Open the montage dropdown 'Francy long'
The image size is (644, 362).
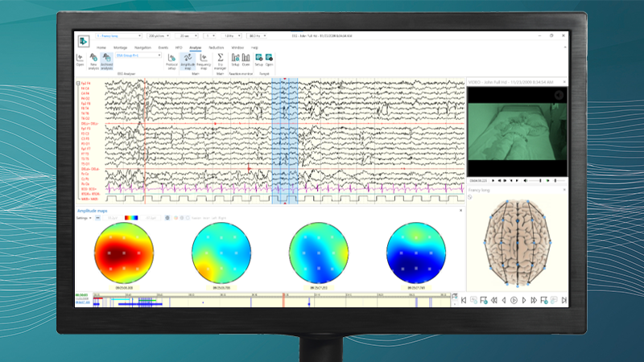118,36
